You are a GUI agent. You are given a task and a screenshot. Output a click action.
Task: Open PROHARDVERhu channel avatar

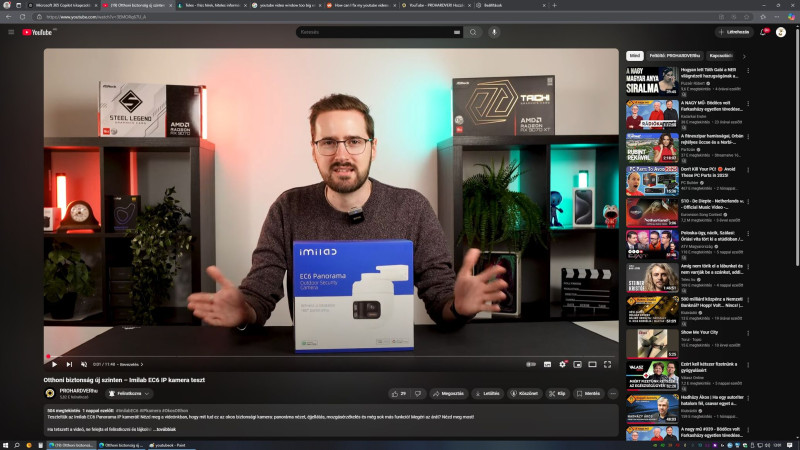coord(50,393)
